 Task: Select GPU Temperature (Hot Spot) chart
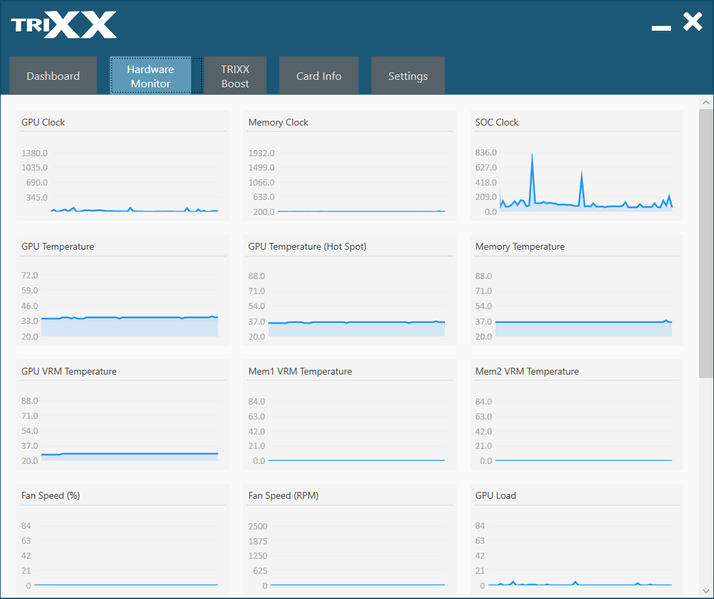pyautogui.click(x=349, y=290)
